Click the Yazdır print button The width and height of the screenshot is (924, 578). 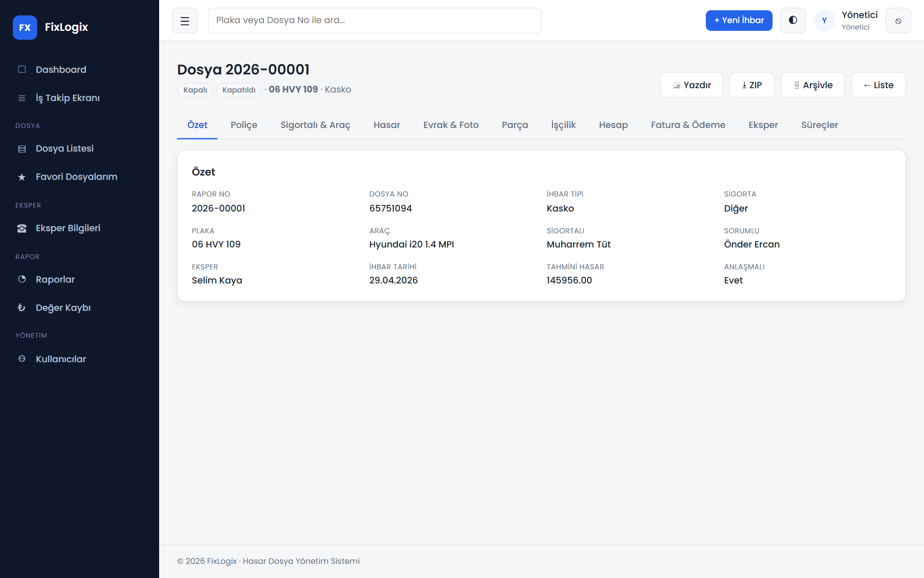point(692,85)
